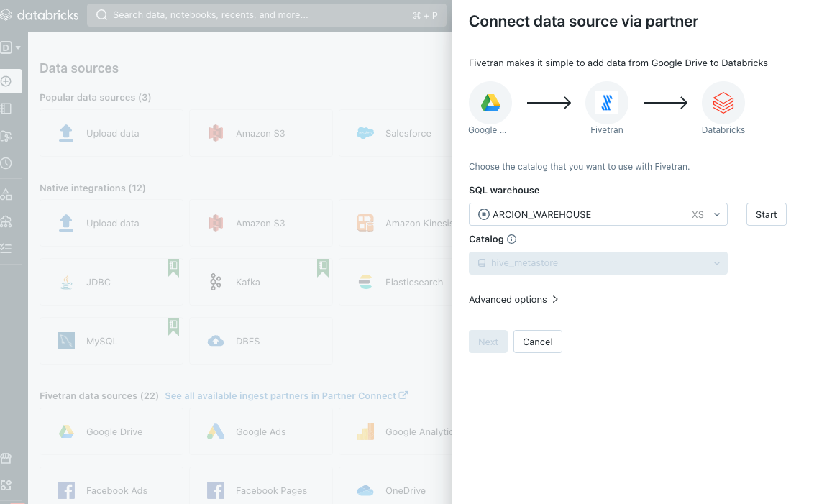Choose the OneDrive Fivetran source card

pyautogui.click(x=396, y=486)
